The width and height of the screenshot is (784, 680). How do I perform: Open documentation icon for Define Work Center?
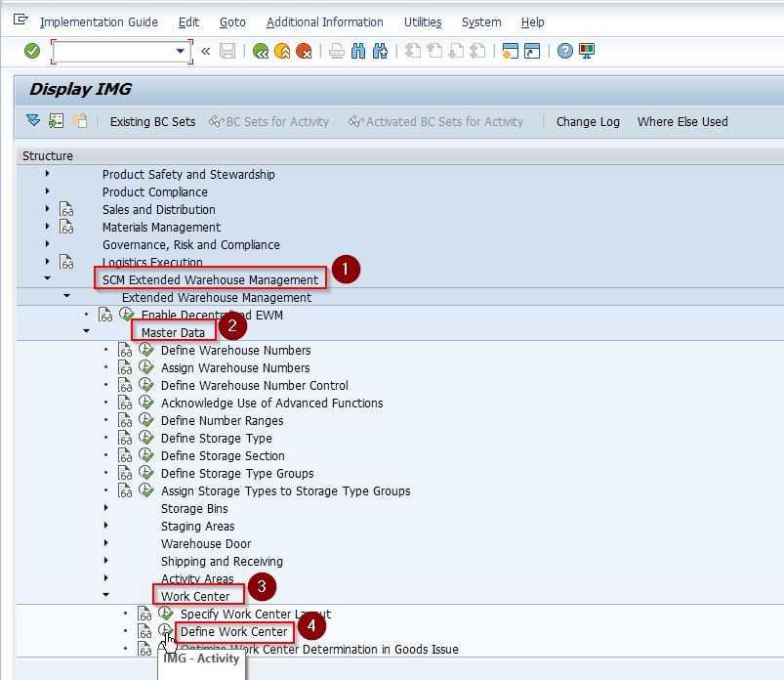point(145,631)
